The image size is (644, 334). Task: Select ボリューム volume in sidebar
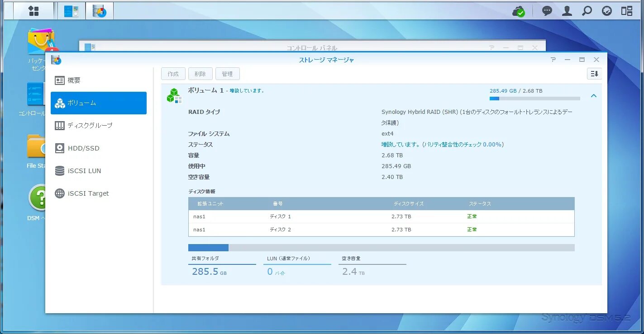[x=99, y=103]
